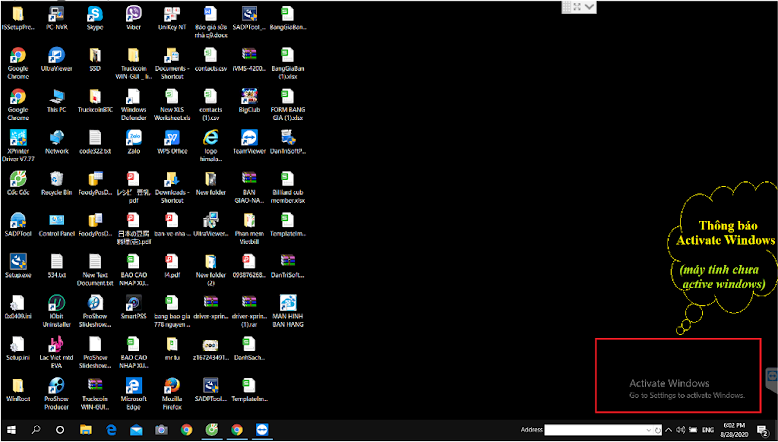Open the volume control in tray
Screen dimensions: 778x442
(x=681, y=430)
